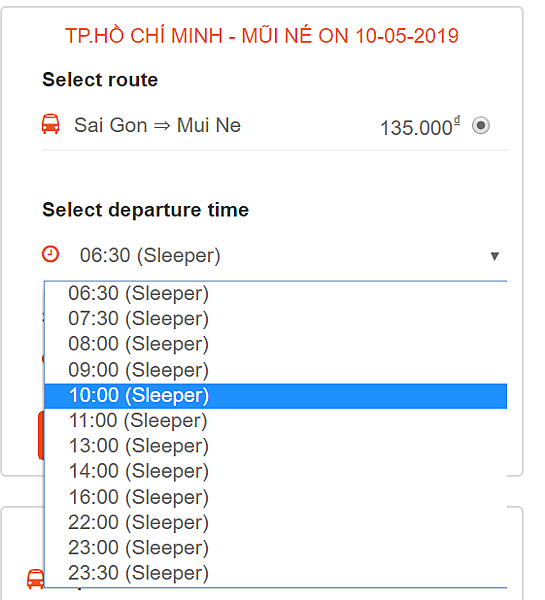Click the Sai Gon ⇒ Mui Ne route label
The width and height of the screenshot is (545, 600).
[x=157, y=125]
